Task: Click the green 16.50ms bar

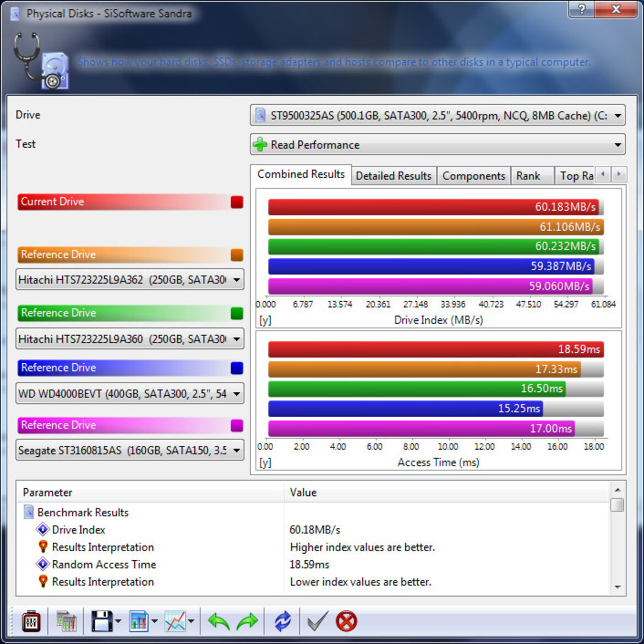Action: pyautogui.click(x=417, y=389)
